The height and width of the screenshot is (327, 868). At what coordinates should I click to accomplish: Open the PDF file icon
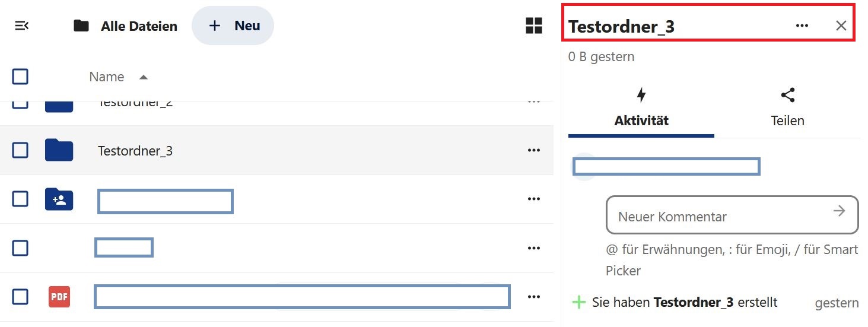click(59, 297)
